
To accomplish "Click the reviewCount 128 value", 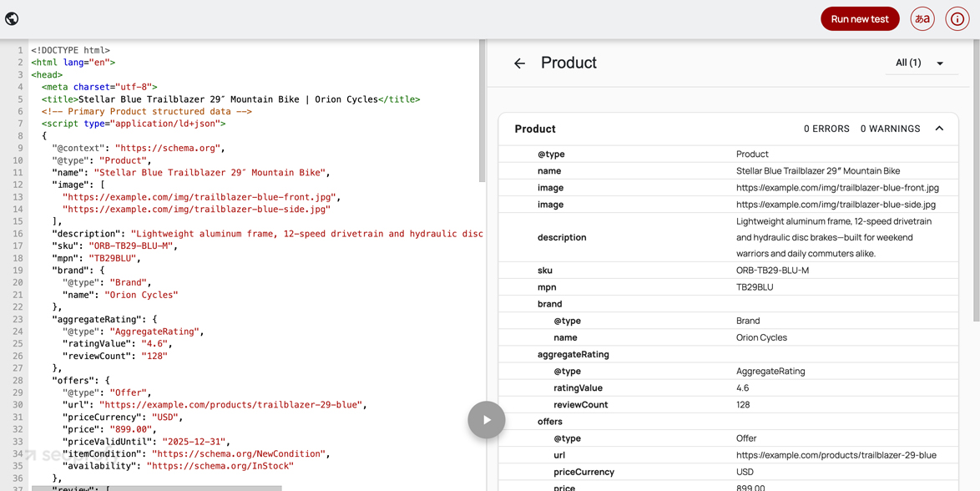I will click(x=742, y=405).
